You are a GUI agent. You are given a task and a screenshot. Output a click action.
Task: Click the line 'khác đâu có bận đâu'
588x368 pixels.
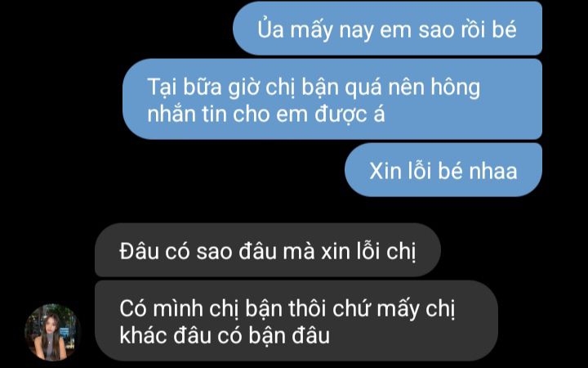click(x=225, y=335)
